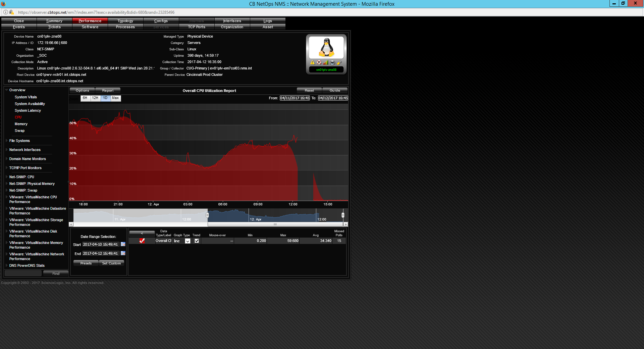This screenshot has width=644, height=349.
Task: Click the collapse arrow button above data table
Action: (142, 233)
